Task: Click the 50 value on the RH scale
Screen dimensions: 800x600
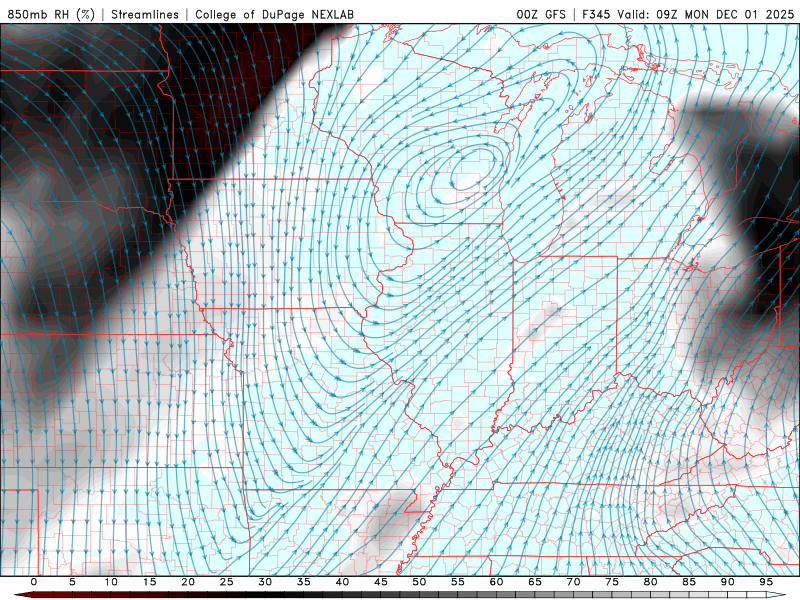Action: pyautogui.click(x=419, y=582)
